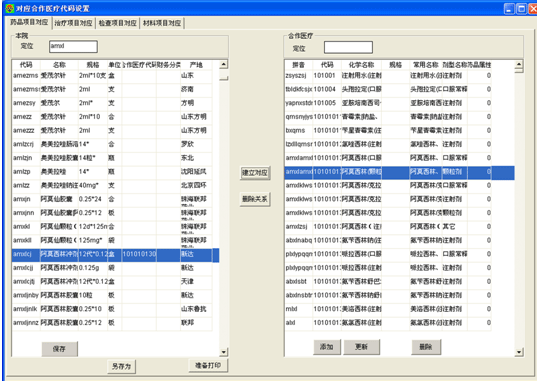Click the 更新 button
Viewport: 537px width, 381px height.
[x=361, y=347]
